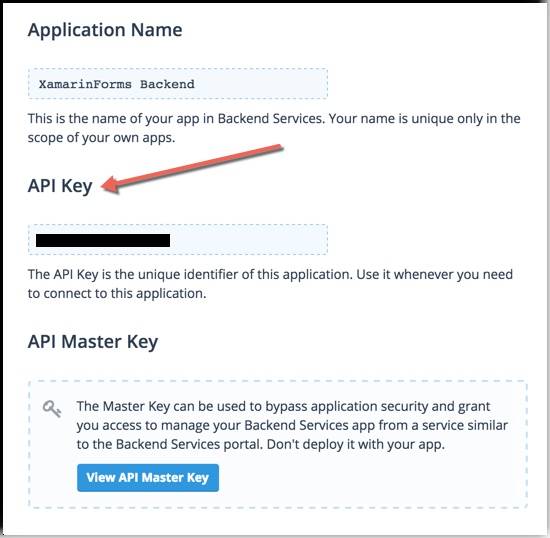
Task: Click the Application Name heading
Action: [x=105, y=30]
